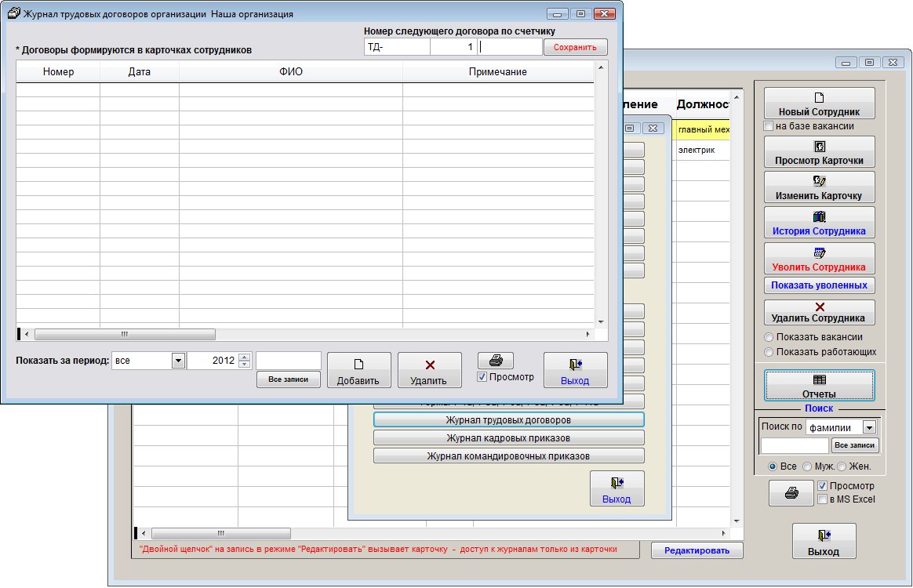Image resolution: width=913 pixels, height=588 pixels.
Task: Click the ТД- contract prefix field
Action: click(x=397, y=47)
